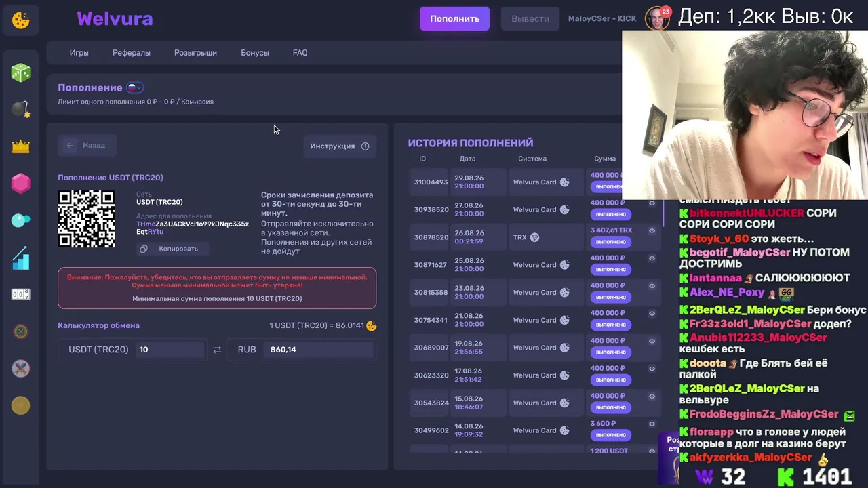This screenshot has width=868, height=488.
Task: Open the country flag dropdown beside Пополнение
Action: (x=135, y=87)
